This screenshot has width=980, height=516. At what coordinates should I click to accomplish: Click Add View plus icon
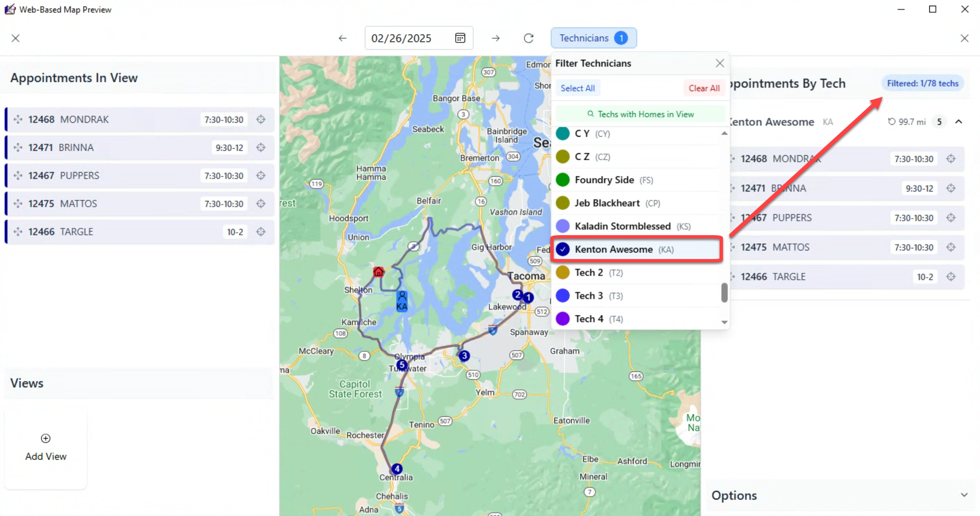46,439
